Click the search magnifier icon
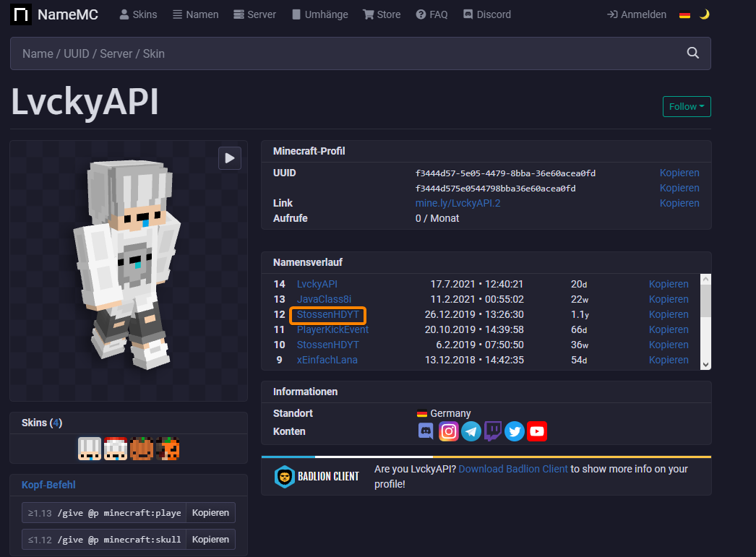756x557 pixels. (692, 53)
